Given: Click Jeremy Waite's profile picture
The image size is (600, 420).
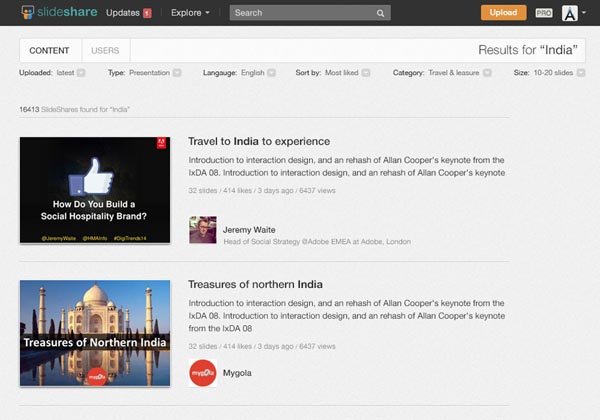Looking at the screenshot, I should 202,230.
